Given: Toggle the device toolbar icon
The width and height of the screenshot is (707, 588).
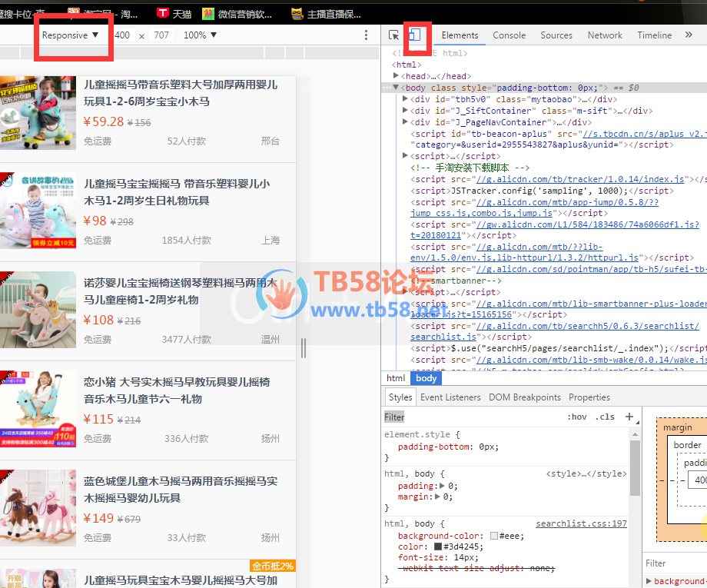Looking at the screenshot, I should coord(415,35).
